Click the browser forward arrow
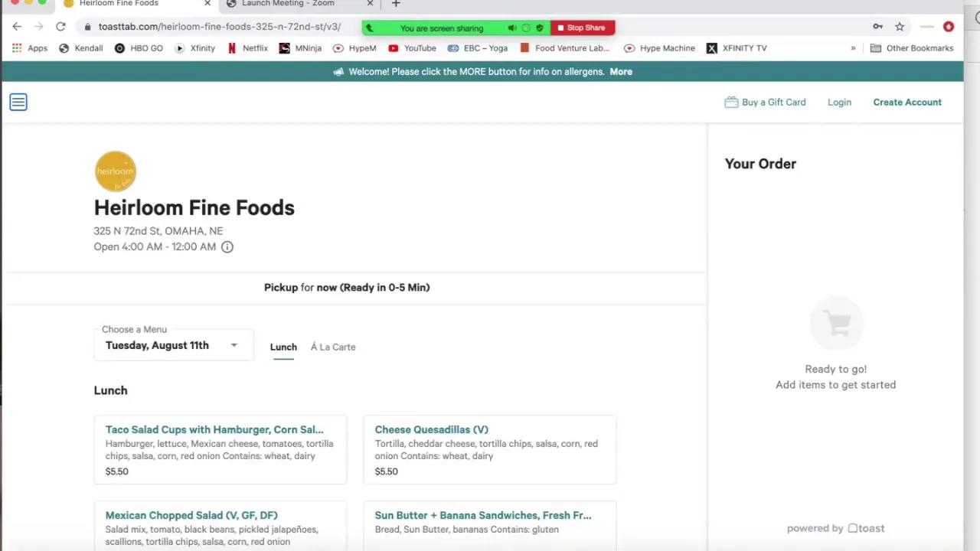The width and height of the screenshot is (980, 551). (38, 27)
